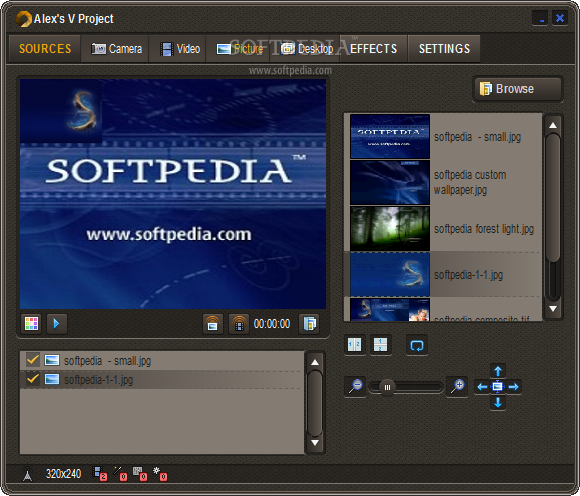Click the file list scrollbar thumb
The width and height of the screenshot is (580, 496).
(553, 198)
